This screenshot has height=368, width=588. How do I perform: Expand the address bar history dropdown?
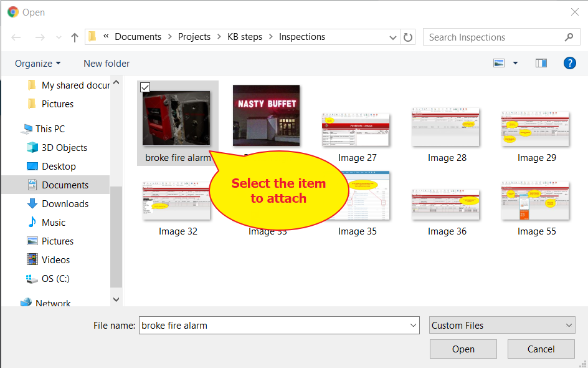coord(392,37)
